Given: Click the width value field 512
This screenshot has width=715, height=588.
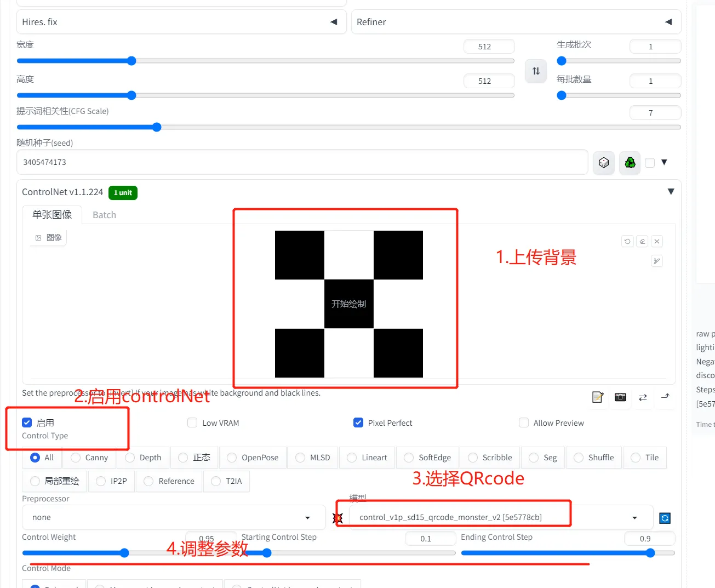Looking at the screenshot, I should [x=489, y=47].
